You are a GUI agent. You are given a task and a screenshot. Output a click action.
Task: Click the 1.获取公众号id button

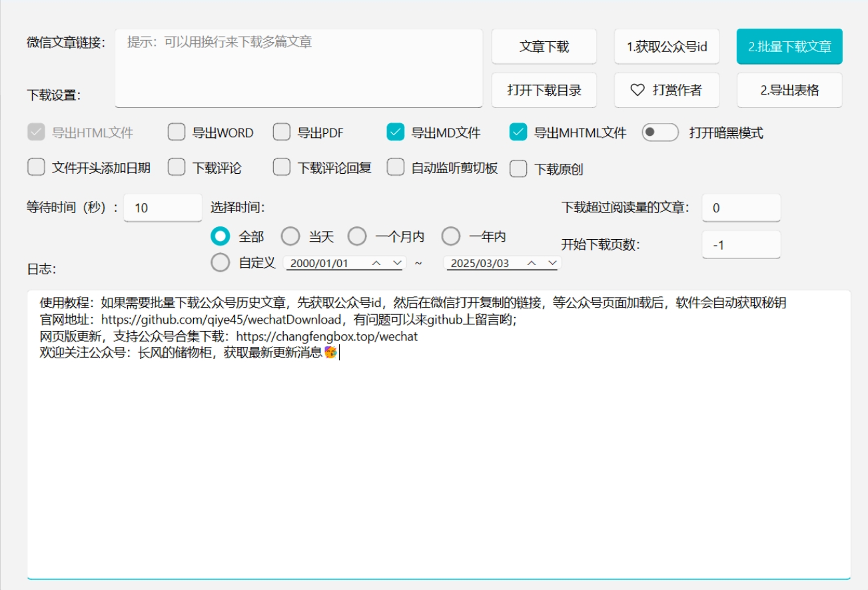[x=666, y=47]
